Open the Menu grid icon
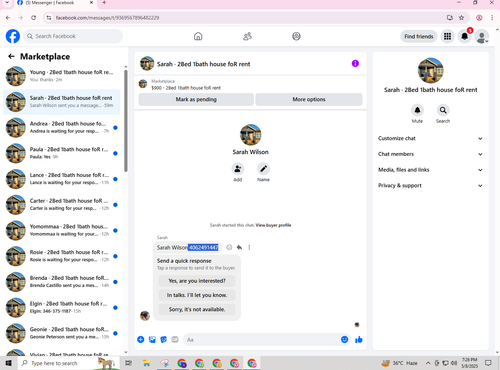The width and height of the screenshot is (500, 370). pos(447,36)
